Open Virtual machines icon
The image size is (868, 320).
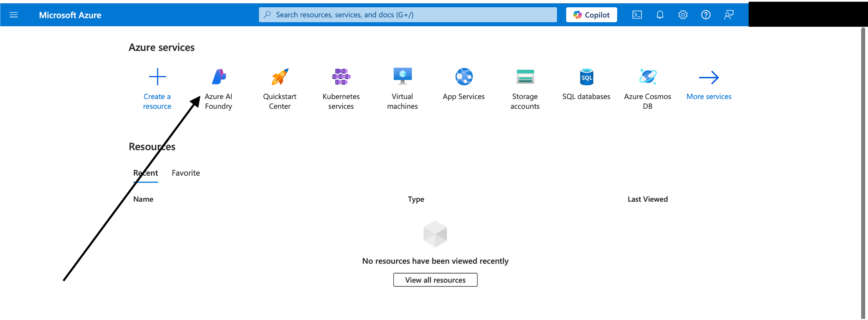tap(403, 76)
